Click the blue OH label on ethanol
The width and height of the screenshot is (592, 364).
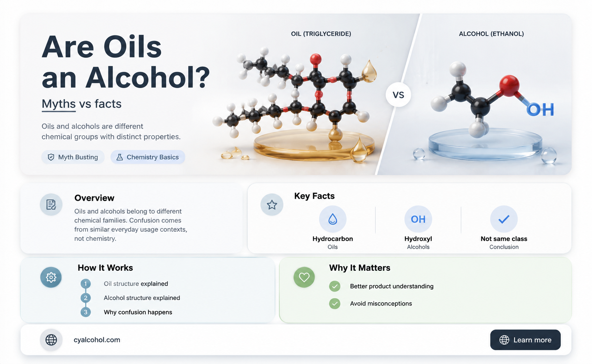[x=540, y=109]
